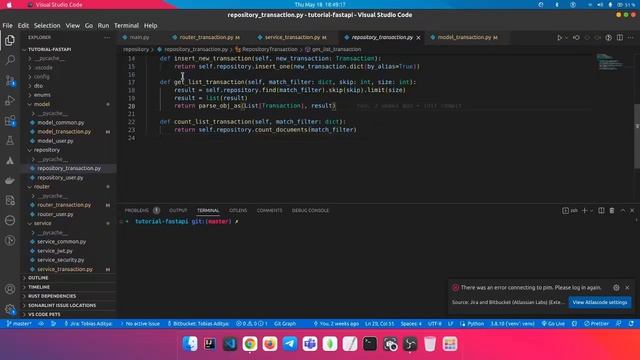Open the Trash in the dock
This screenshot has height=360, width=640.
point(430,344)
